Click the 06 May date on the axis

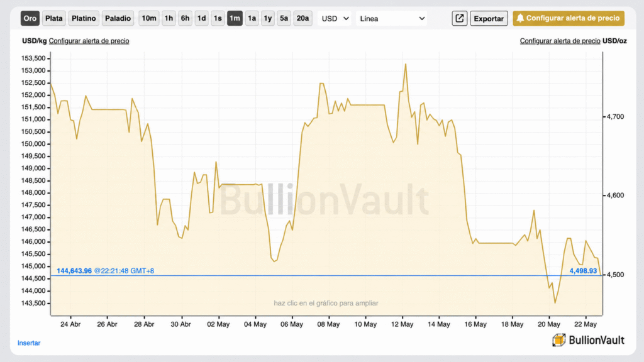(x=292, y=324)
